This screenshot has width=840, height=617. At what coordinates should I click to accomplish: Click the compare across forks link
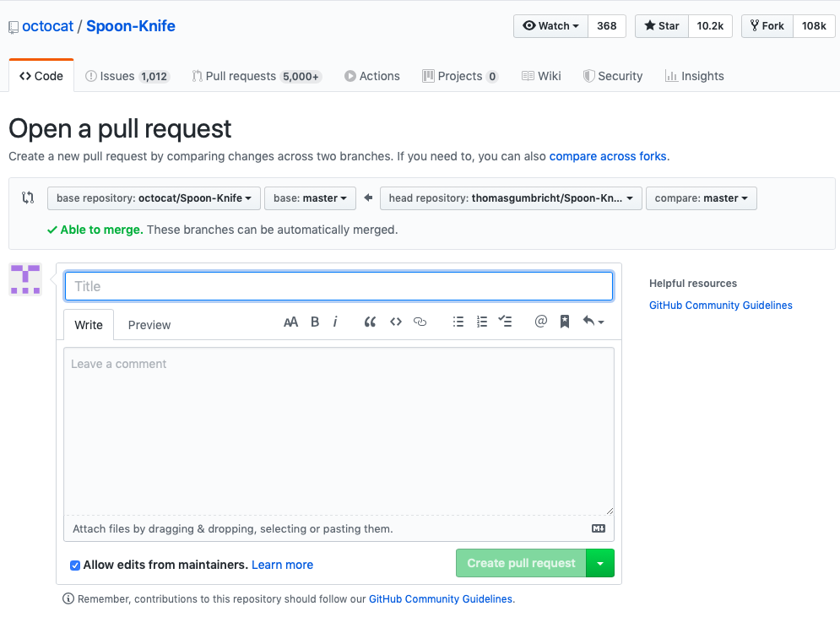pyautogui.click(x=608, y=156)
